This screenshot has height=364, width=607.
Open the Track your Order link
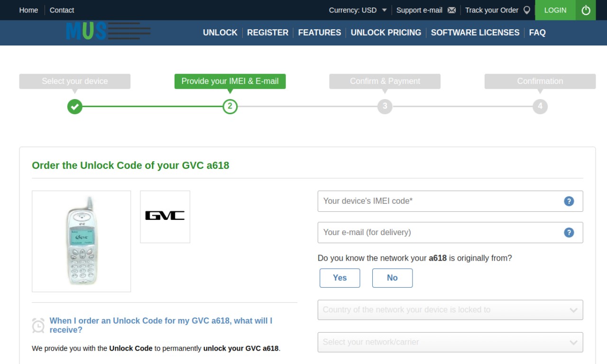coord(492,10)
